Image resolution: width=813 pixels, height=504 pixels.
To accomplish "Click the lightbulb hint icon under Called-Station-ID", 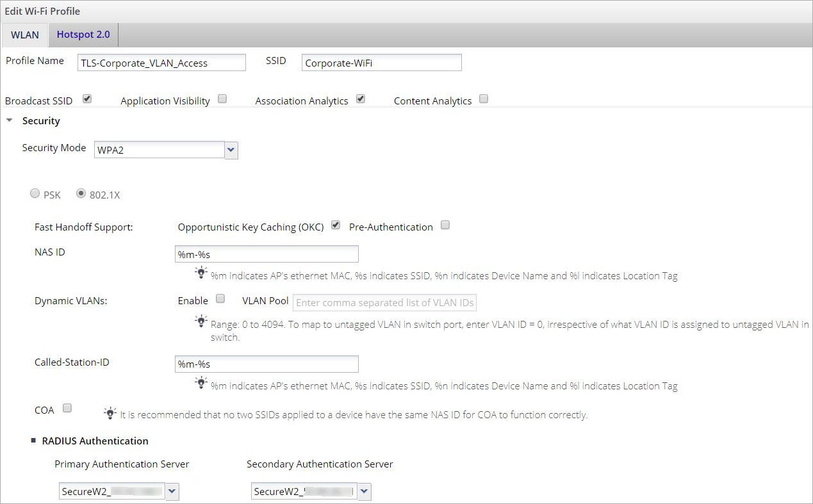I will (202, 383).
